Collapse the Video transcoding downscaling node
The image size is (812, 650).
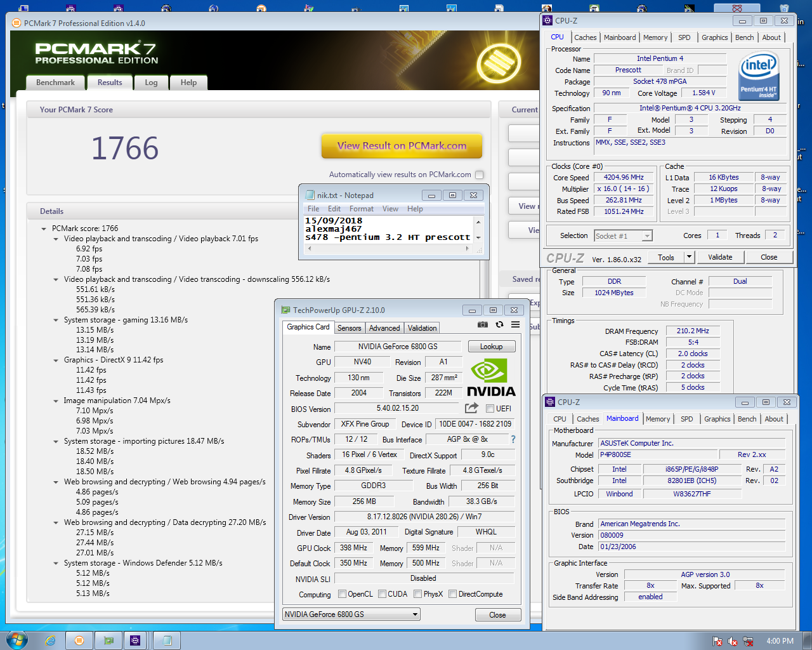(56, 279)
